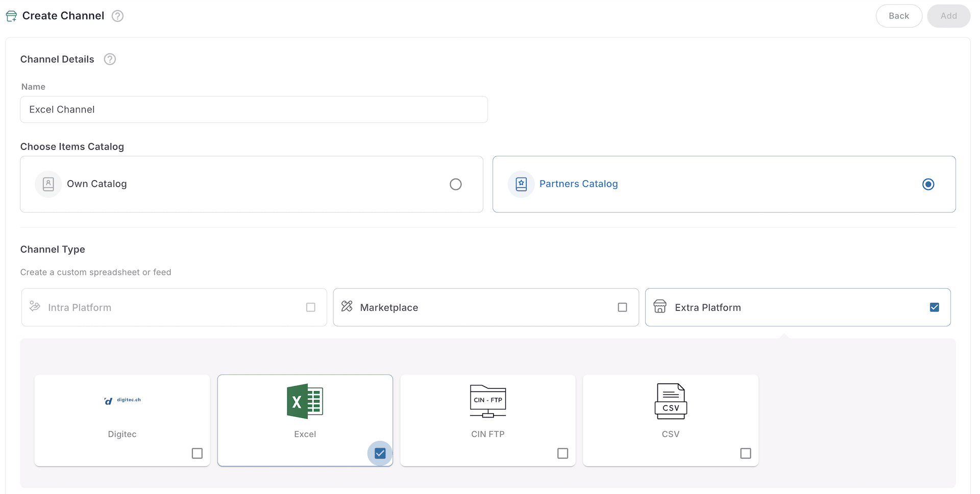Click the Create Channel help icon
Image resolution: width=980 pixels, height=494 pixels.
coord(117,16)
